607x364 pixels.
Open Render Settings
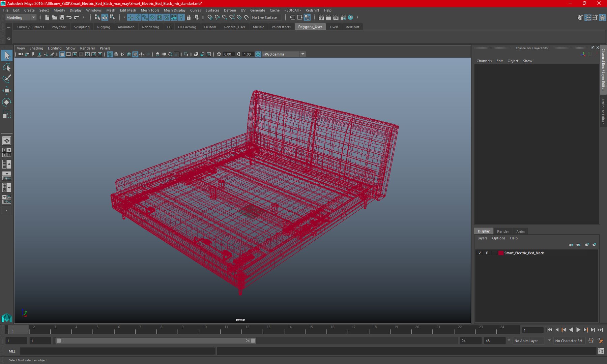pyautogui.click(x=343, y=18)
